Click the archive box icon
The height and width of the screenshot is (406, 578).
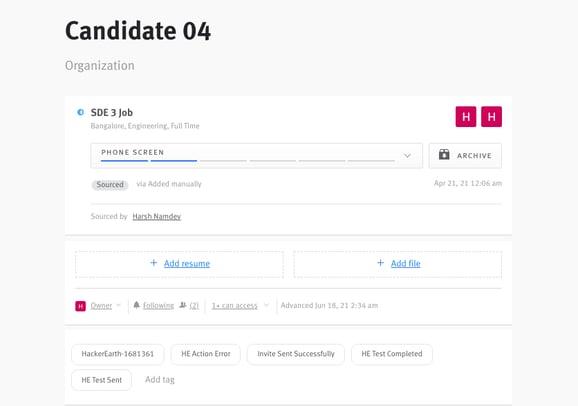(x=444, y=155)
